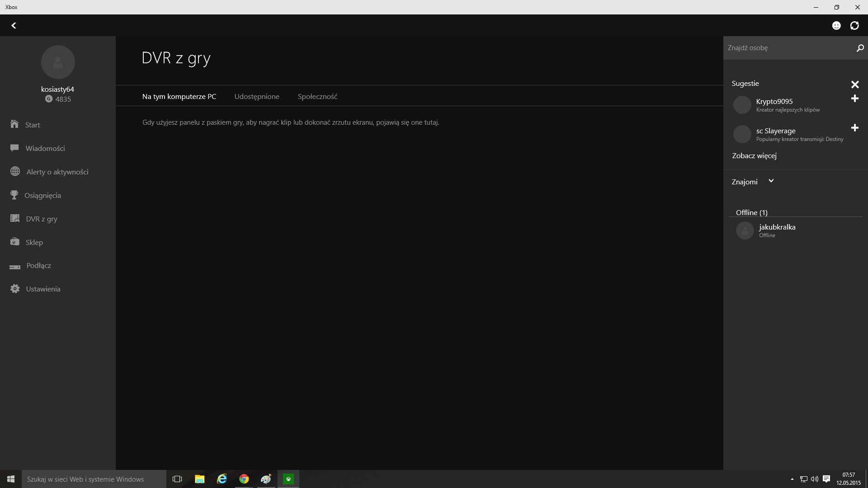Click the Offline (1) group header
The height and width of the screenshot is (488, 868).
pos(751,212)
